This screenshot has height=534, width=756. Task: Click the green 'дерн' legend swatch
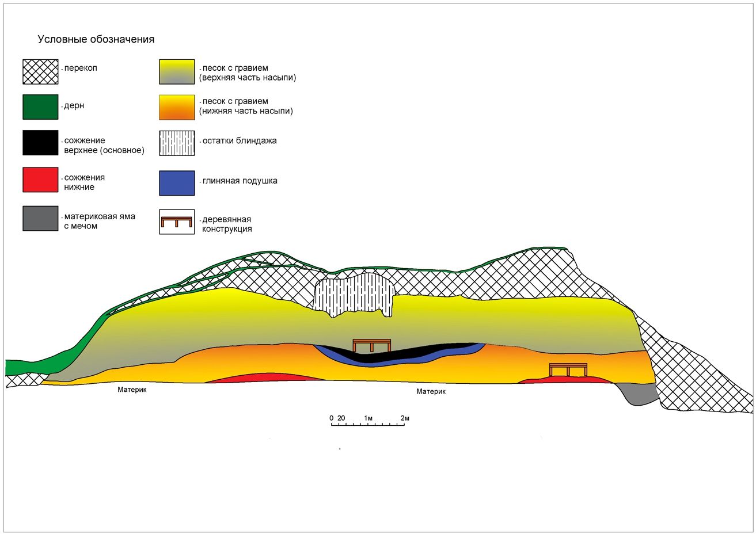(40, 108)
